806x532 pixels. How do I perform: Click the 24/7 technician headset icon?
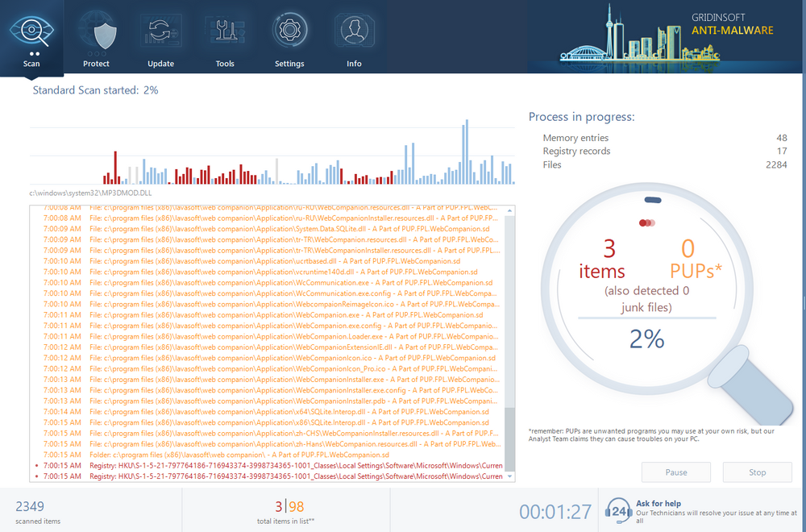pyautogui.click(x=619, y=509)
